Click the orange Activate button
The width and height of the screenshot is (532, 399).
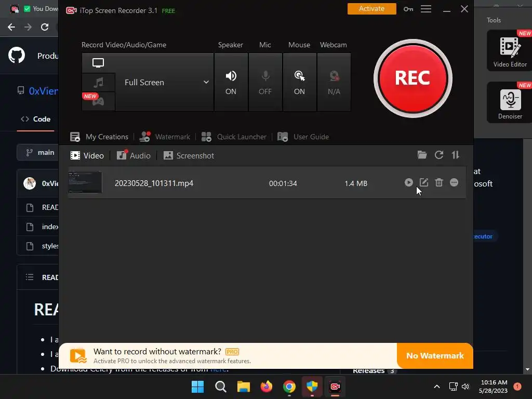point(371,9)
